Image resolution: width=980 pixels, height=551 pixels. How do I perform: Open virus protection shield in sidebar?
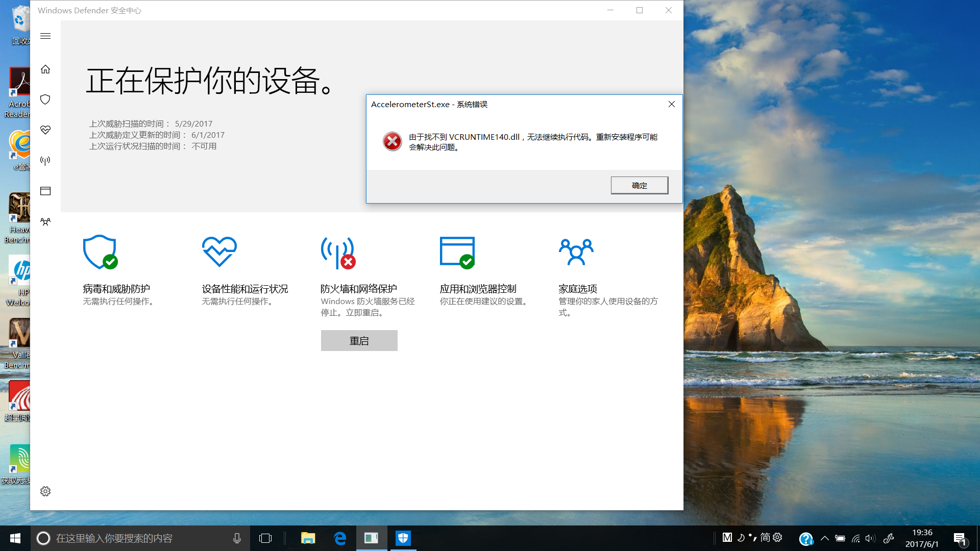[45, 99]
